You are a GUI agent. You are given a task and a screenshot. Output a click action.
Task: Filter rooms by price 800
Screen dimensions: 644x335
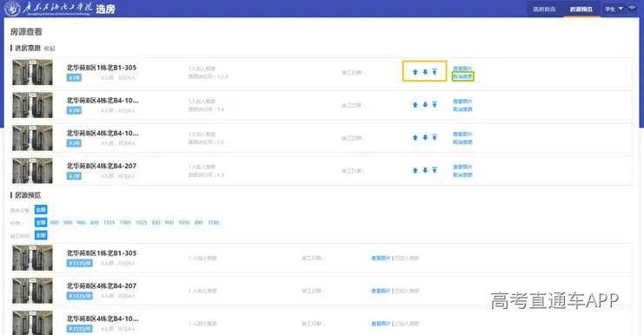[x=94, y=223]
